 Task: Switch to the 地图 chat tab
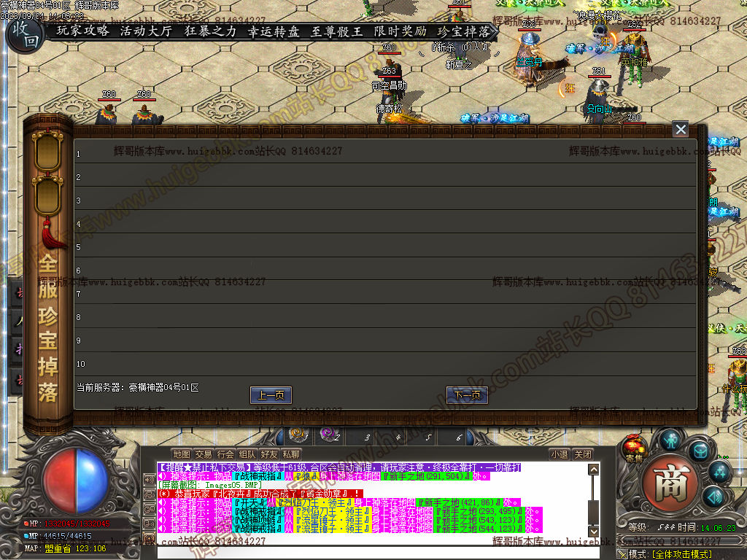[x=182, y=454]
